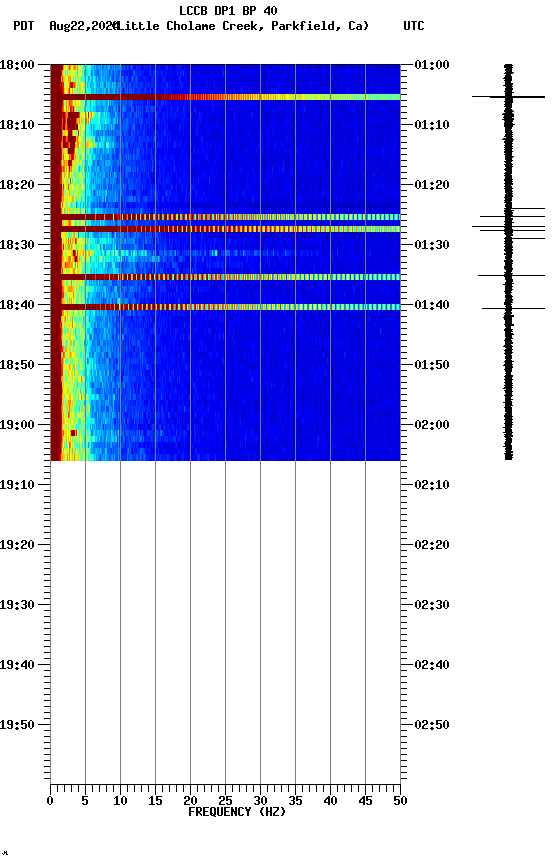This screenshot has width=552, height=864.
Task: Click the '50' frequency axis label
Action: [400, 801]
